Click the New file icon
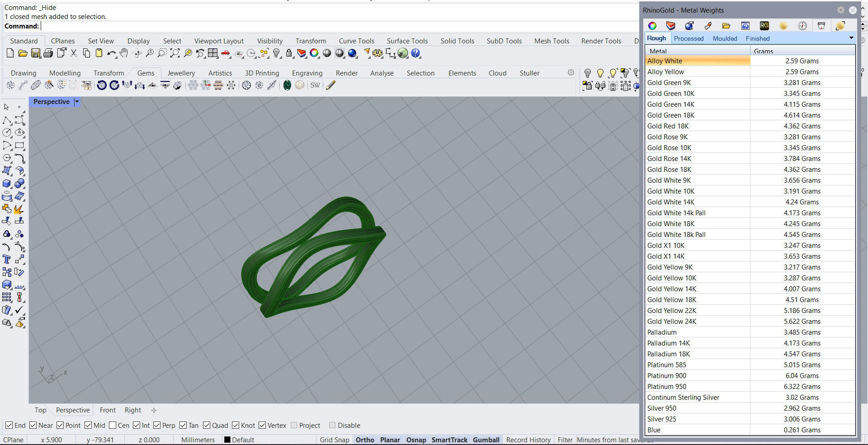The width and height of the screenshot is (868, 445). point(10,53)
